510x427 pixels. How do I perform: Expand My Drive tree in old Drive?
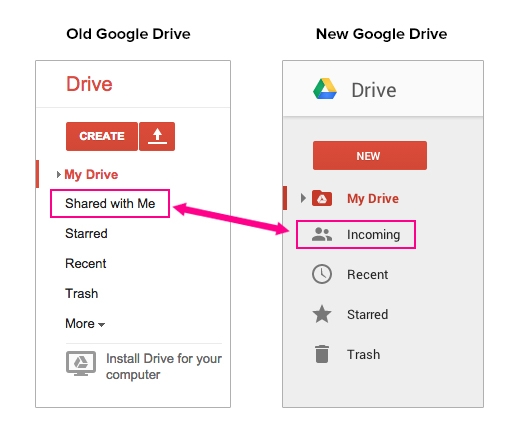click(58, 174)
